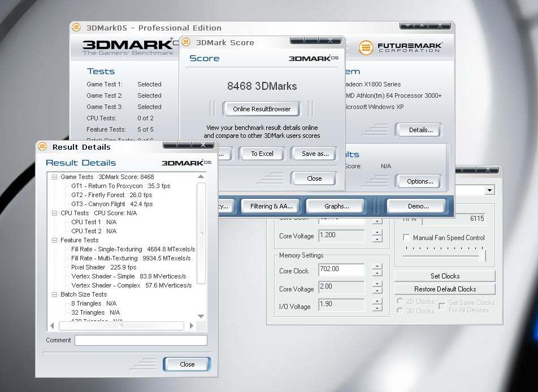This screenshot has width=538, height=392.
Task: Select the Pixel Shader result row
Action: click(x=103, y=267)
